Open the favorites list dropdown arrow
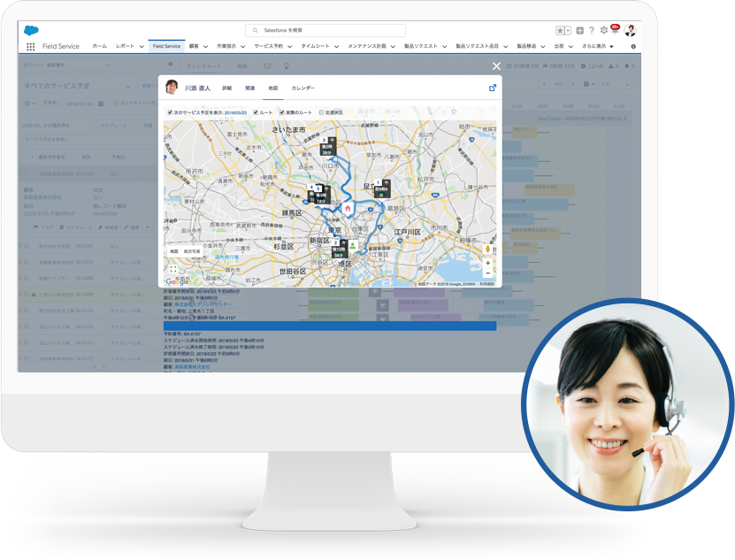This screenshot has width=735, height=560. (x=568, y=30)
